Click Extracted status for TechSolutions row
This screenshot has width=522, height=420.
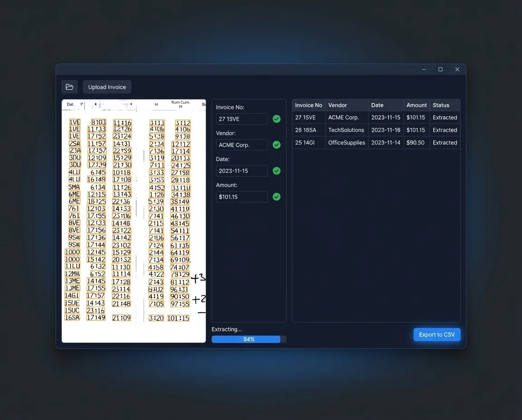click(445, 130)
